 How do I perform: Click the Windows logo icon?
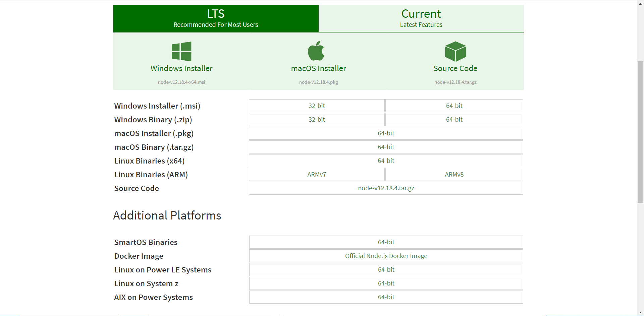tap(181, 51)
